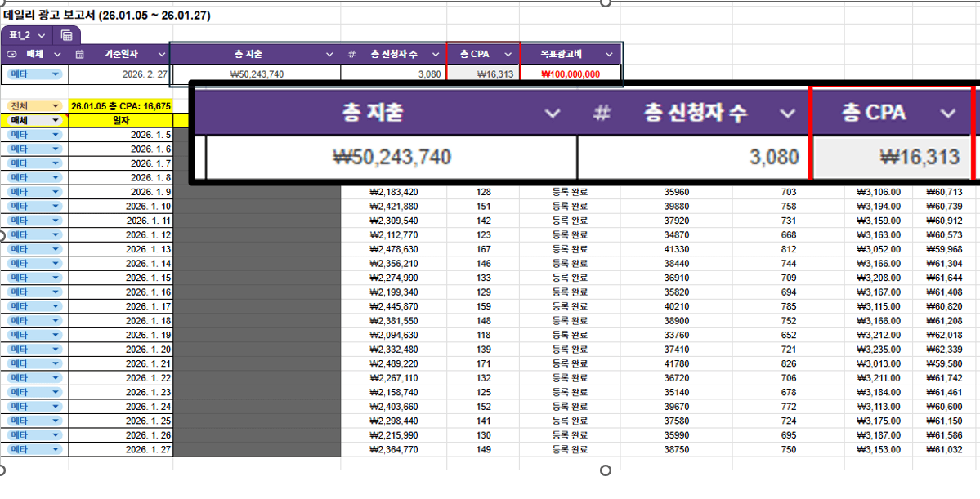The image size is (980, 499).
Task: Select the 2026. 1. 25 date cell
Action: [x=121, y=421]
